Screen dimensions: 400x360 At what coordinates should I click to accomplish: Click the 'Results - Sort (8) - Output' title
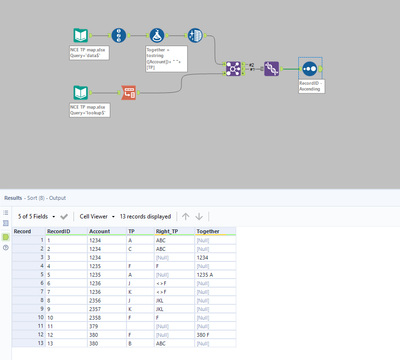(35, 198)
